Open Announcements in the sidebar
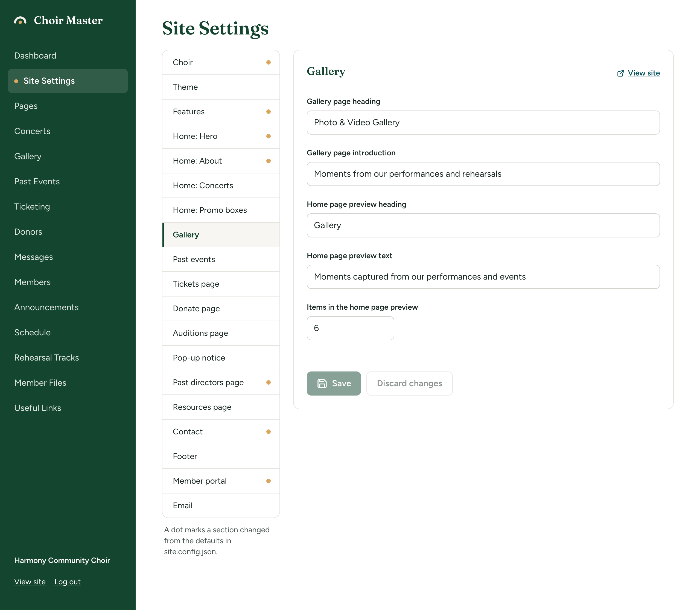Screen dimensions: 700x610 coord(68,308)
